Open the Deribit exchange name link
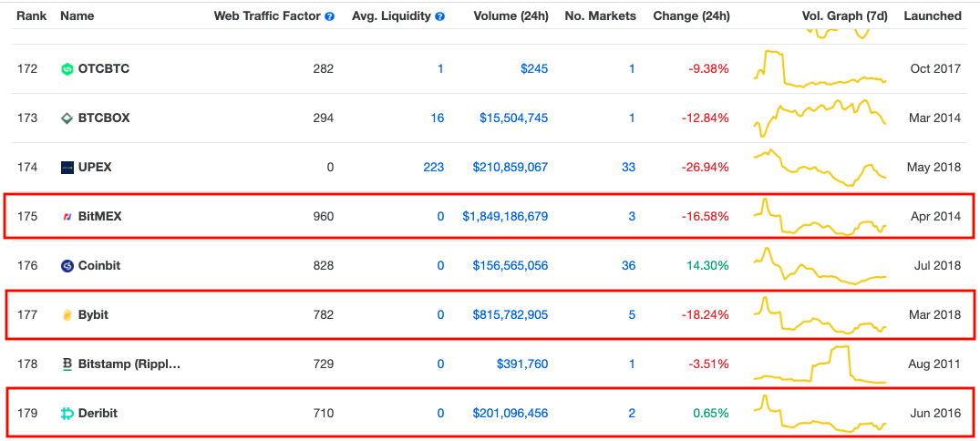The width and height of the screenshot is (980, 441). pyautogui.click(x=98, y=414)
